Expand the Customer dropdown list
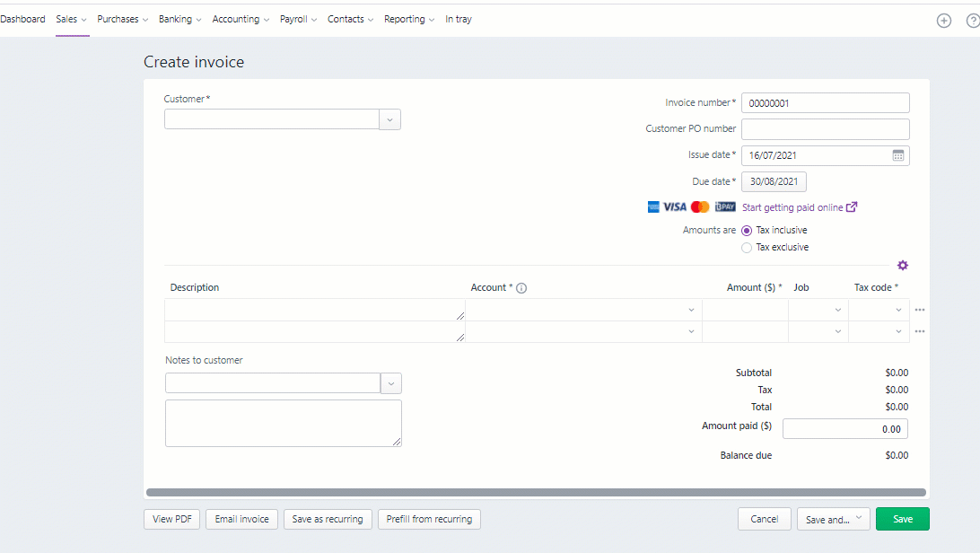 (390, 119)
